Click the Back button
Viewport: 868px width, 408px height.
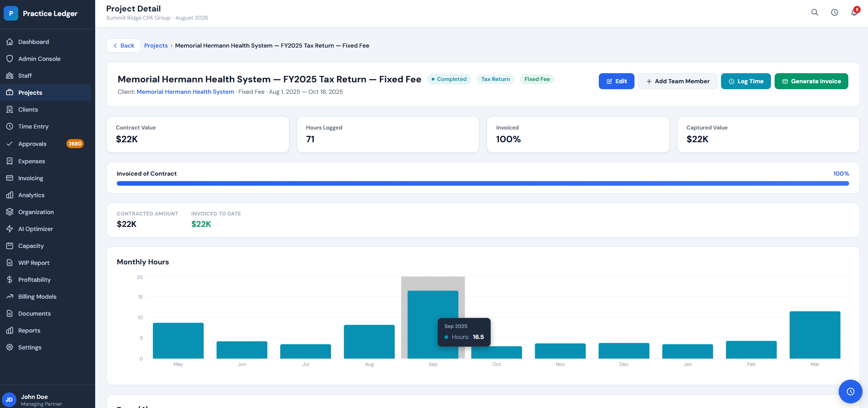[x=124, y=45]
